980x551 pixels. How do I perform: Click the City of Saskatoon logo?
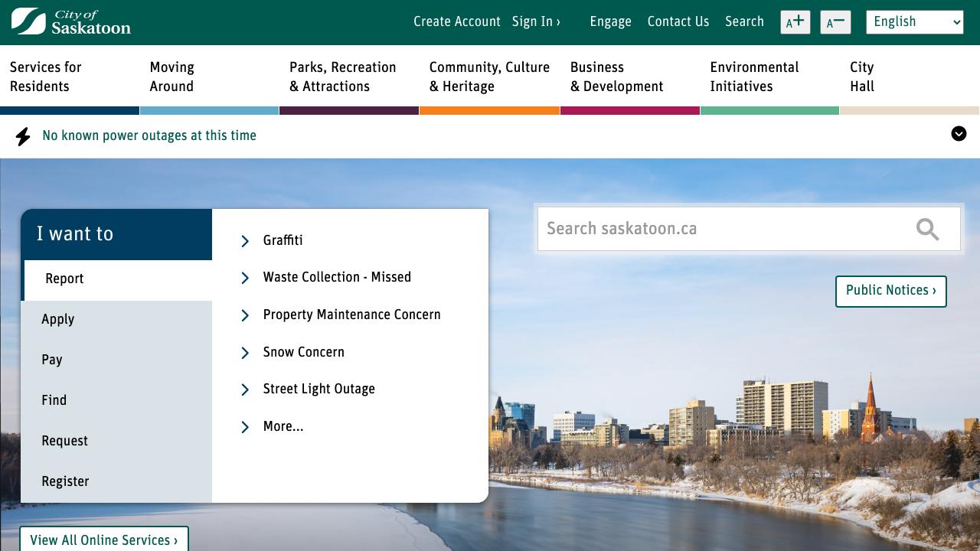70,21
